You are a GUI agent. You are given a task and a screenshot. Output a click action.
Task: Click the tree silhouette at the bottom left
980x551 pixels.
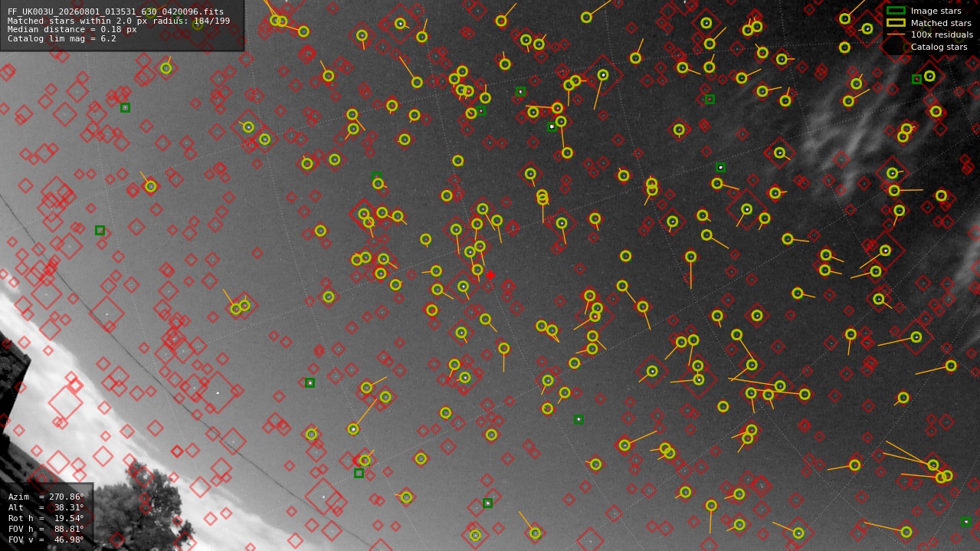click(142, 510)
